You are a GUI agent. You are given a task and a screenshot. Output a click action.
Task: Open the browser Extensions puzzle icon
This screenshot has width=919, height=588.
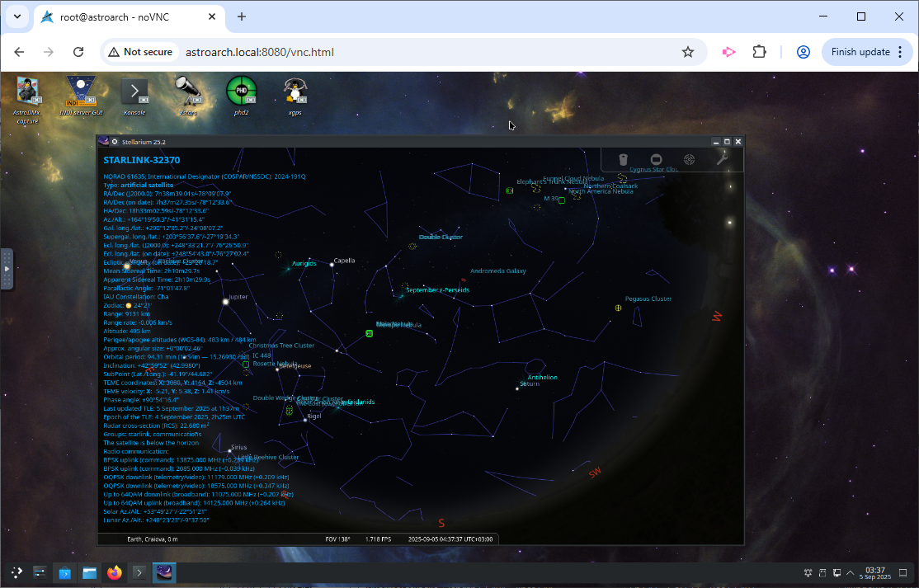tap(759, 52)
